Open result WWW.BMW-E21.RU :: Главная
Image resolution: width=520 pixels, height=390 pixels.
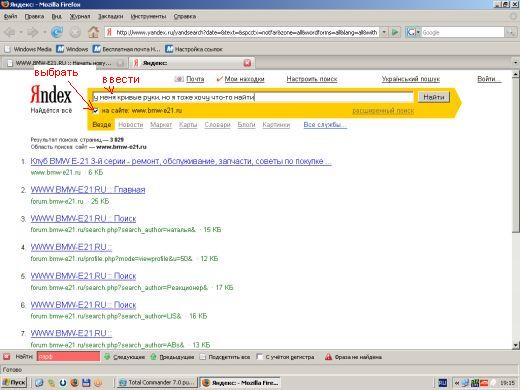[88, 190]
